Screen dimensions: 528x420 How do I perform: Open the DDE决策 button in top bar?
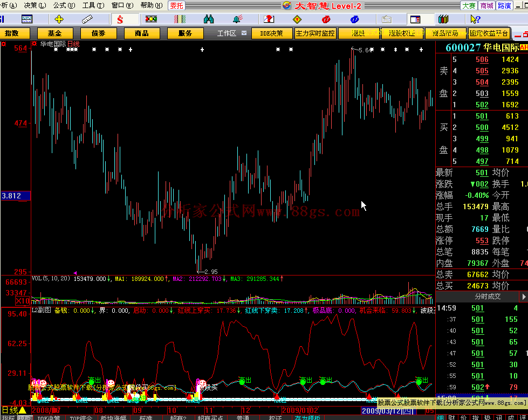pyautogui.click(x=271, y=33)
